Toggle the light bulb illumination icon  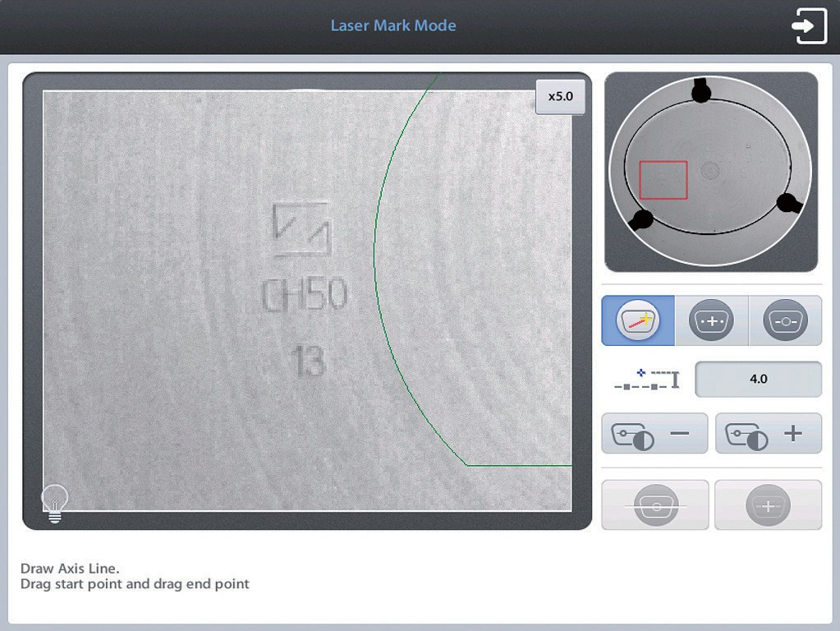pos(55,504)
